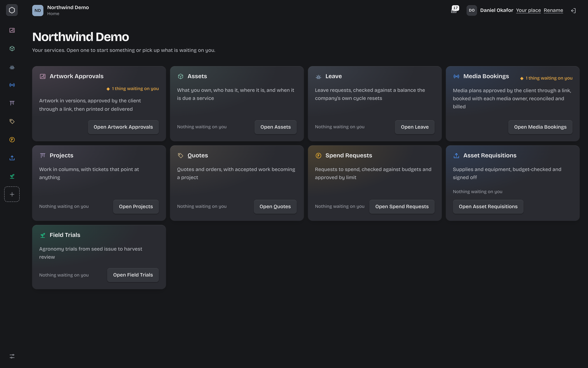Screen dimensions: 588x368
Task: Open Leave from sidebar sunrise icon
Action: pos(12,67)
